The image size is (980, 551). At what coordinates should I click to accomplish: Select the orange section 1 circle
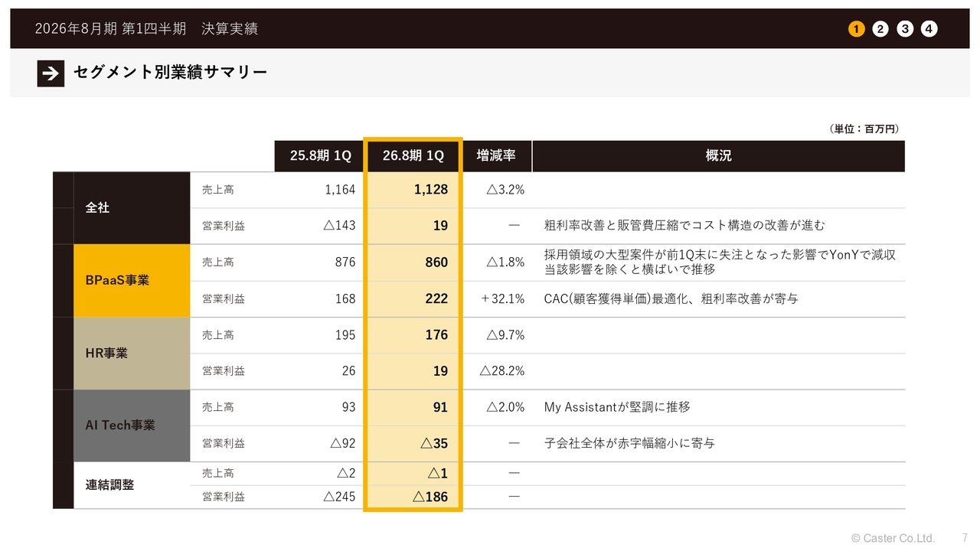pos(856,29)
